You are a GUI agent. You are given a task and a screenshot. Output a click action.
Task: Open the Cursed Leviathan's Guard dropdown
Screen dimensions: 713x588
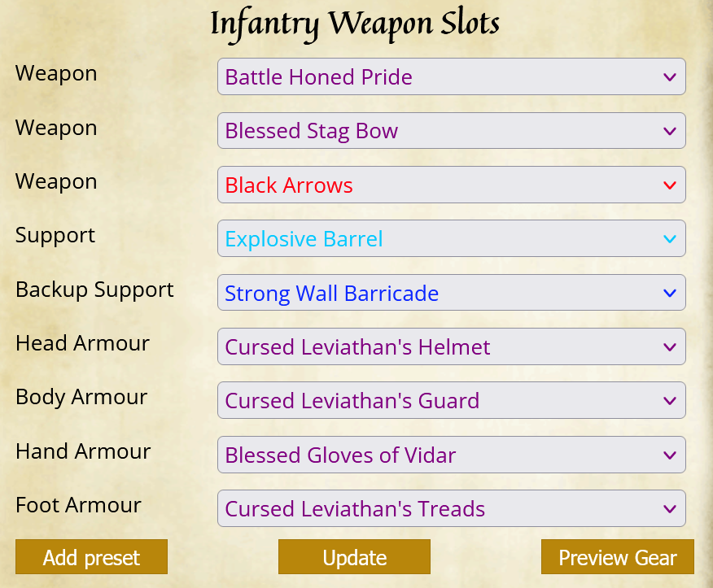click(x=452, y=400)
